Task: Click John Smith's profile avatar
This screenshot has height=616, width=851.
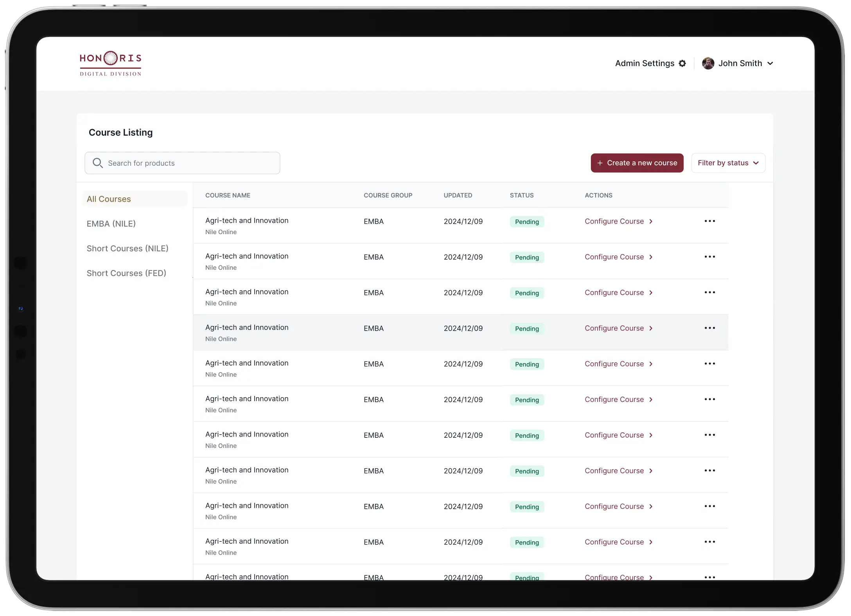Action: (708, 63)
